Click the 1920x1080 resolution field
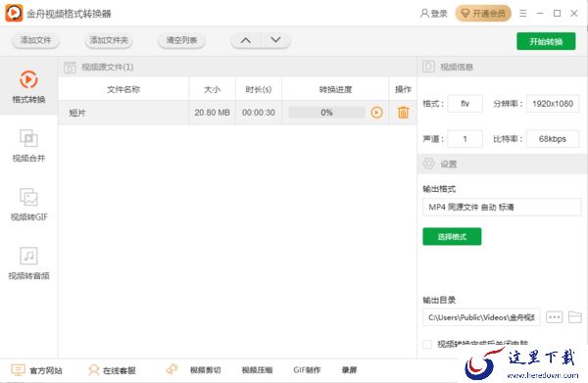 (553, 104)
